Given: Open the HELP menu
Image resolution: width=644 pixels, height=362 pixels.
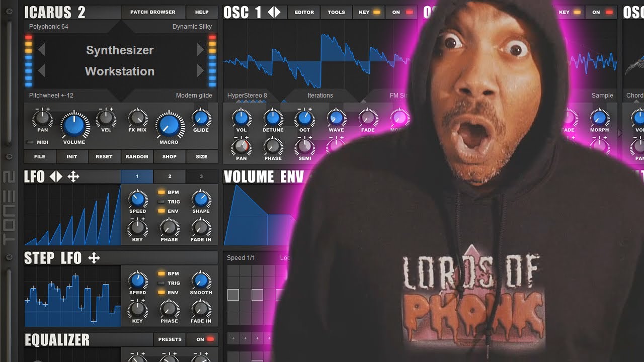Looking at the screenshot, I should 202,12.
